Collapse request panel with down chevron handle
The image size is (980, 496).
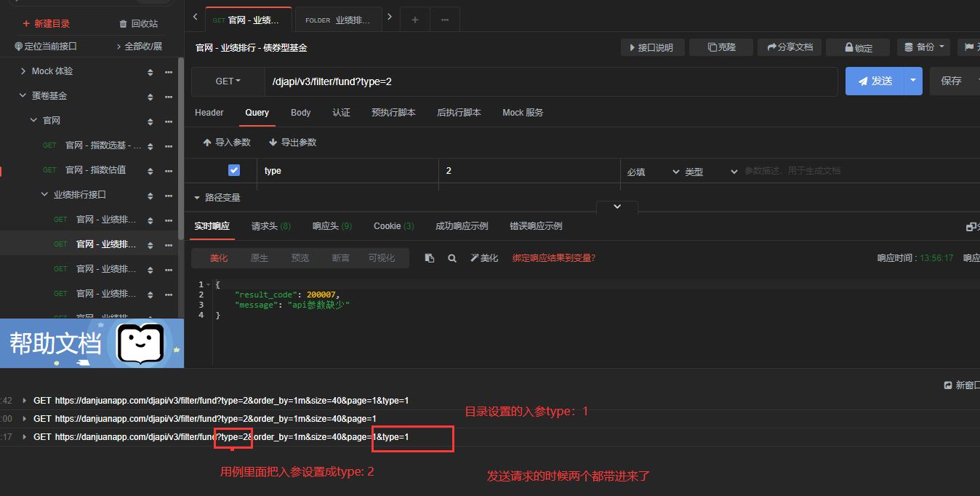[617, 207]
